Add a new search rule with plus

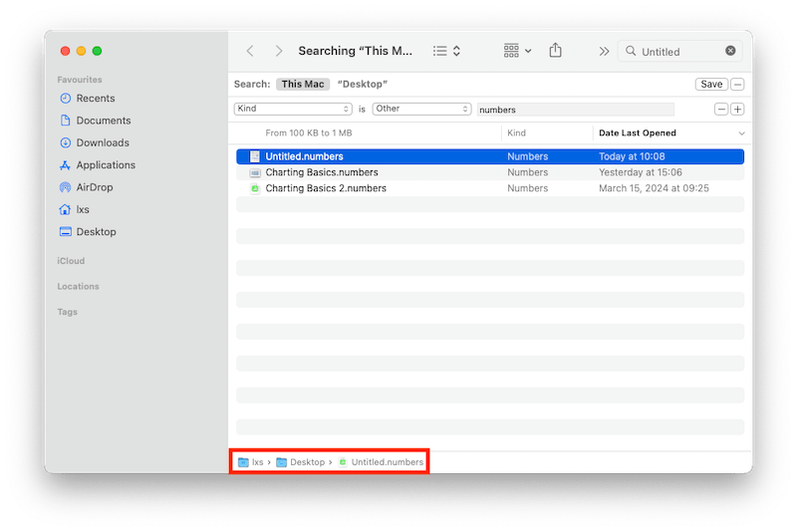point(737,110)
